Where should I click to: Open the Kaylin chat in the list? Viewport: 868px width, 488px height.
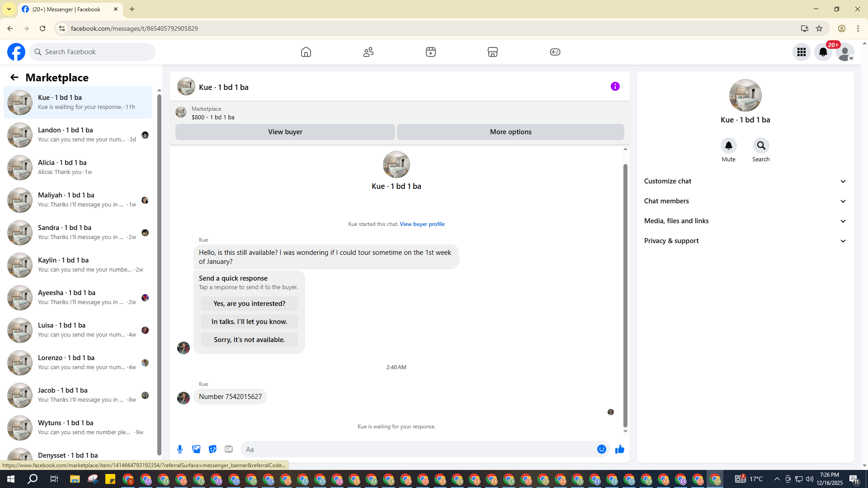[78, 265]
